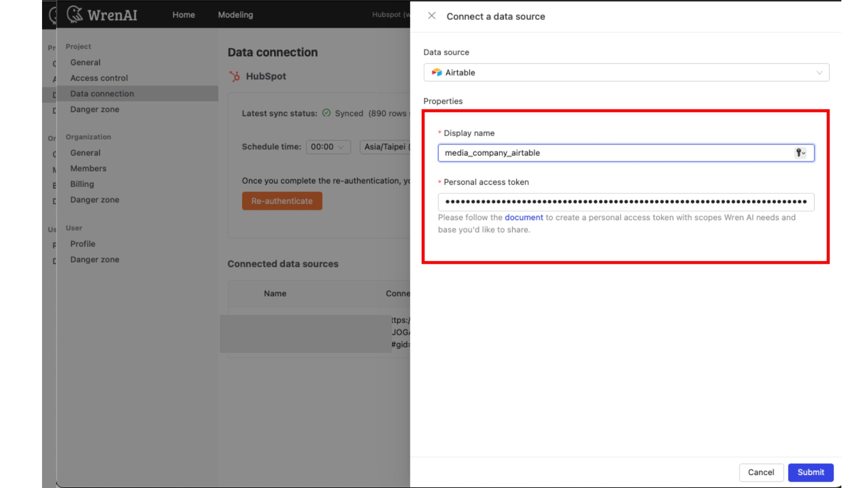Click the Name column header
The height and width of the screenshot is (488, 868).
[275, 294]
